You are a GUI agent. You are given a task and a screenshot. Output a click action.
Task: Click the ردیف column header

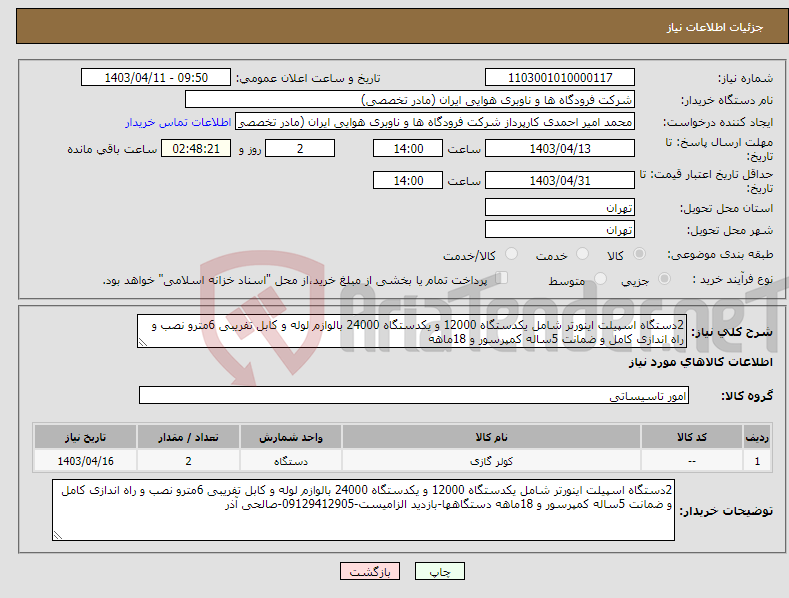point(757,437)
